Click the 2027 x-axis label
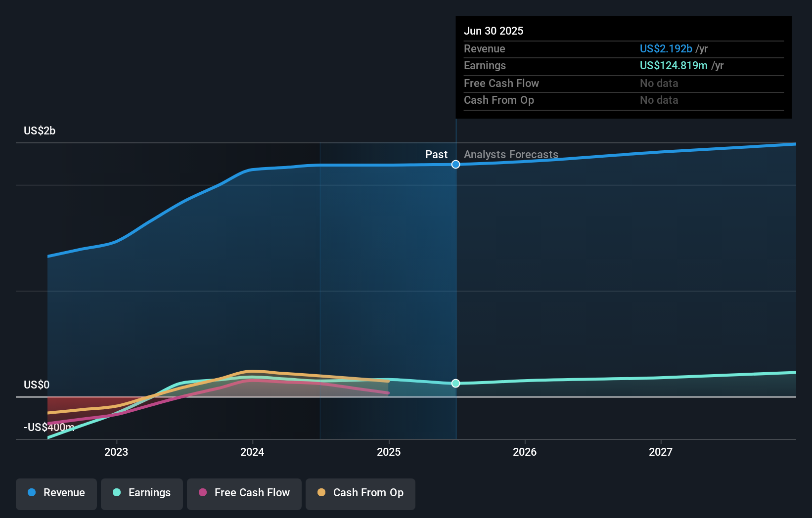The height and width of the screenshot is (518, 812). pos(661,452)
